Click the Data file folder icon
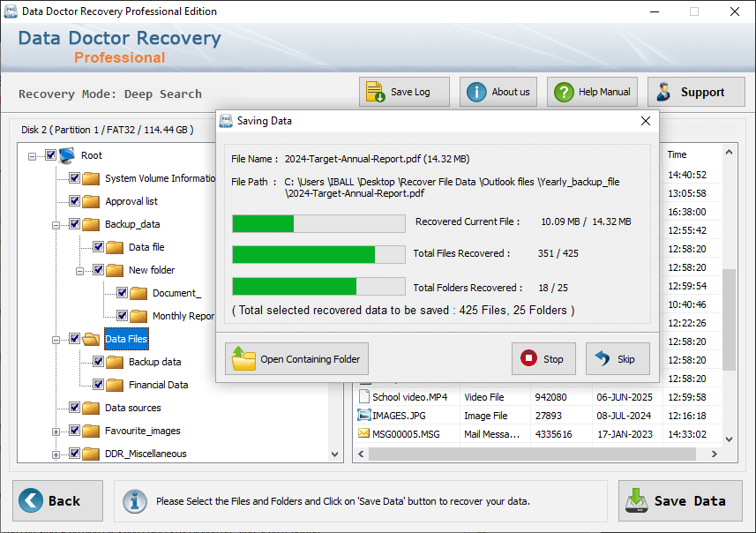This screenshot has width=756, height=533. [115, 247]
